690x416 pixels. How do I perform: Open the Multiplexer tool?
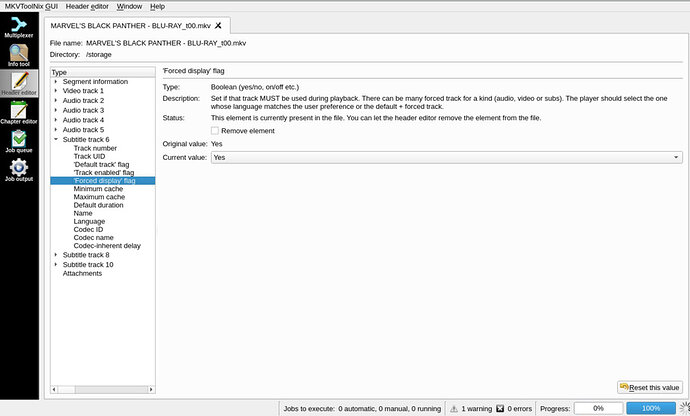click(x=19, y=27)
